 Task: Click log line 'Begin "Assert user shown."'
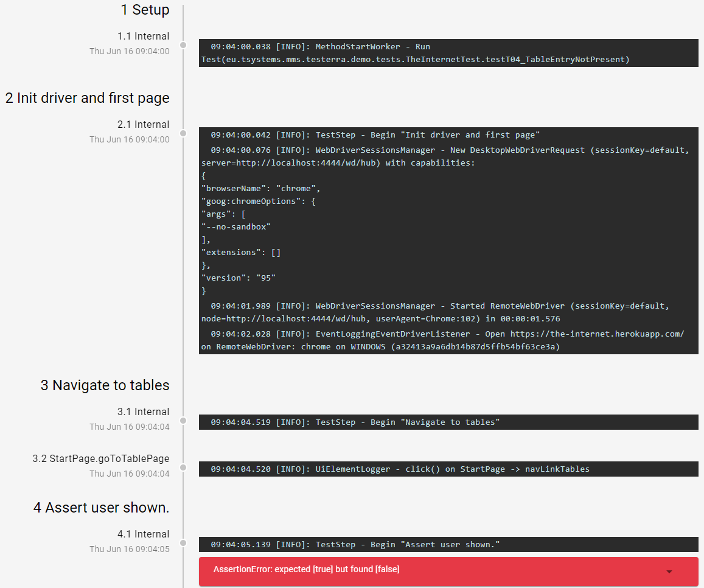click(x=448, y=544)
